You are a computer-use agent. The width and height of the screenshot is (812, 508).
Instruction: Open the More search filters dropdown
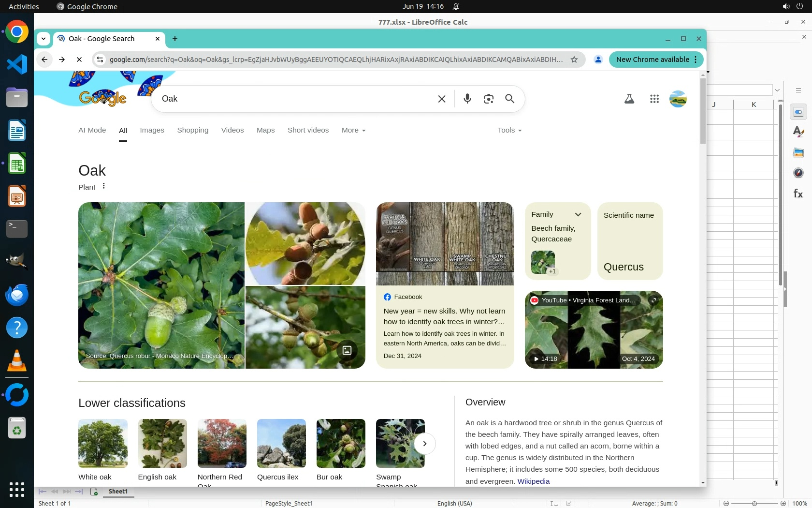click(x=353, y=130)
